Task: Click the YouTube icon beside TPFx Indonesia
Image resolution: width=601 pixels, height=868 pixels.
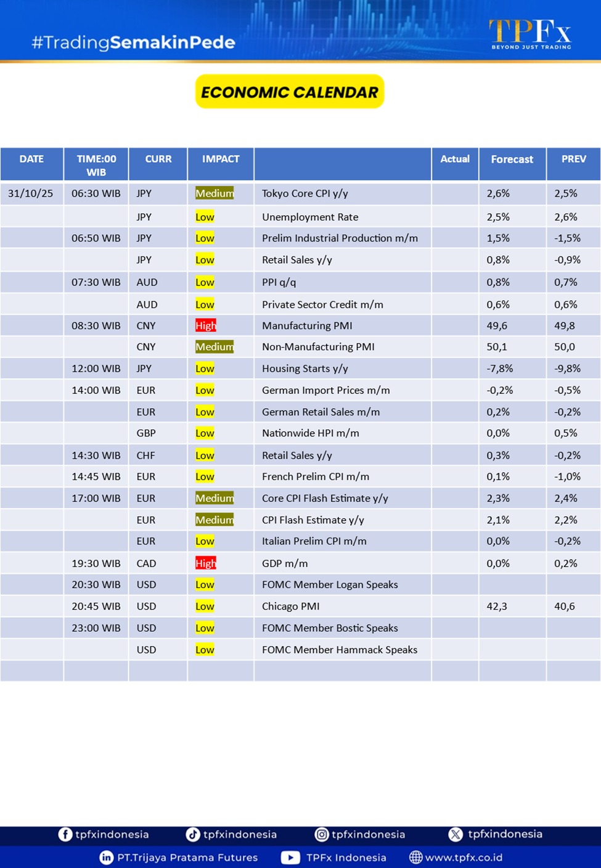Action: point(290,858)
